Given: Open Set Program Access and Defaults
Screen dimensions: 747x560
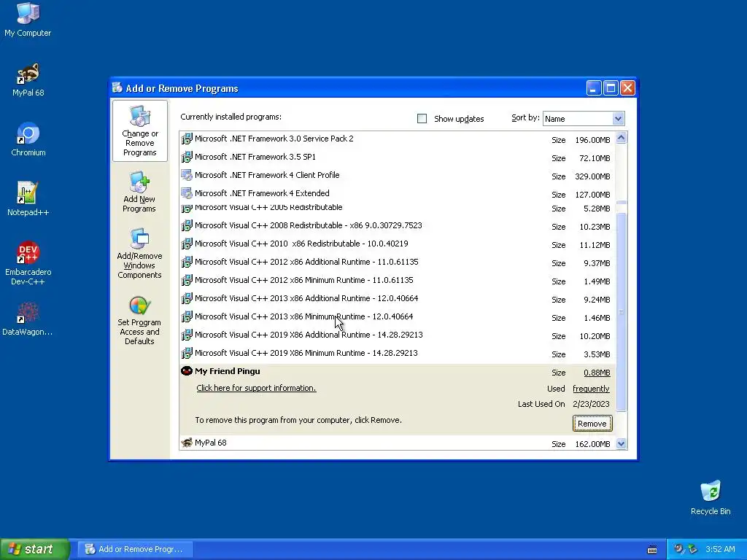Looking at the screenshot, I should click(139, 320).
